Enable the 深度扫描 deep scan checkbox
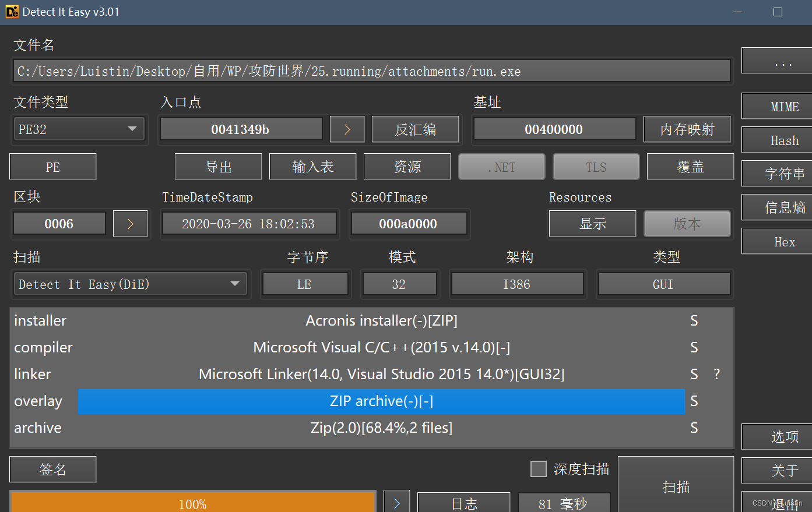 (x=538, y=468)
